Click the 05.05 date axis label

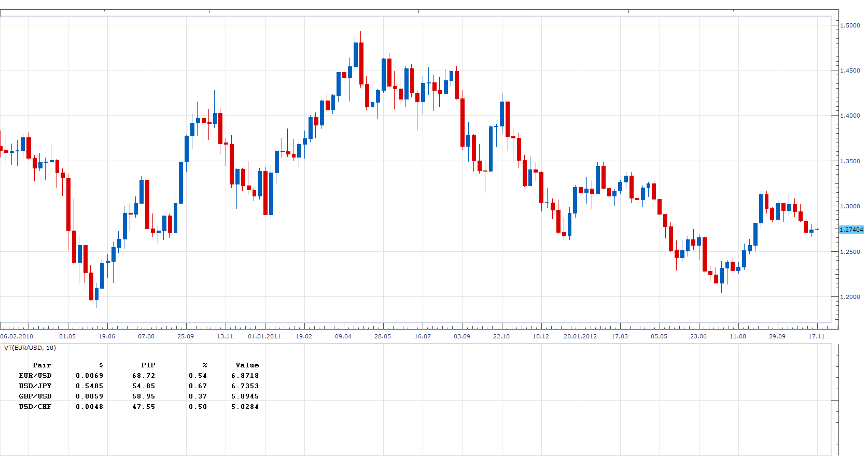pos(659,336)
